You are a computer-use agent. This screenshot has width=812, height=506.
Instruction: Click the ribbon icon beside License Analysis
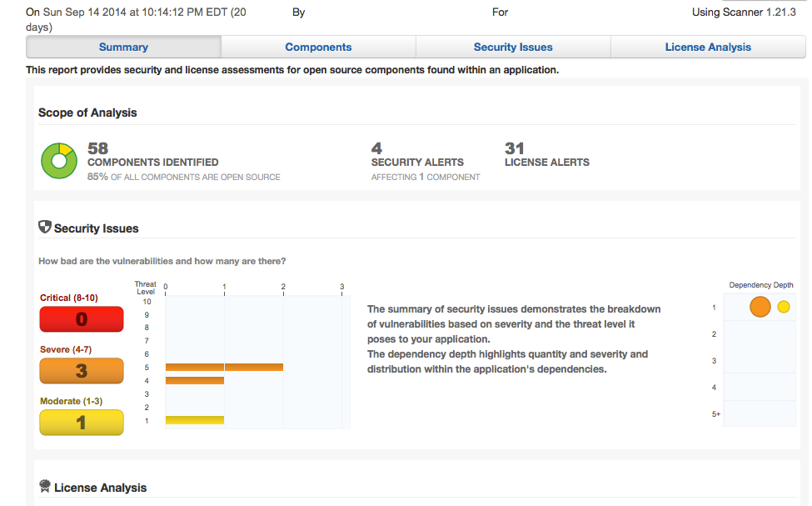pos(45,487)
